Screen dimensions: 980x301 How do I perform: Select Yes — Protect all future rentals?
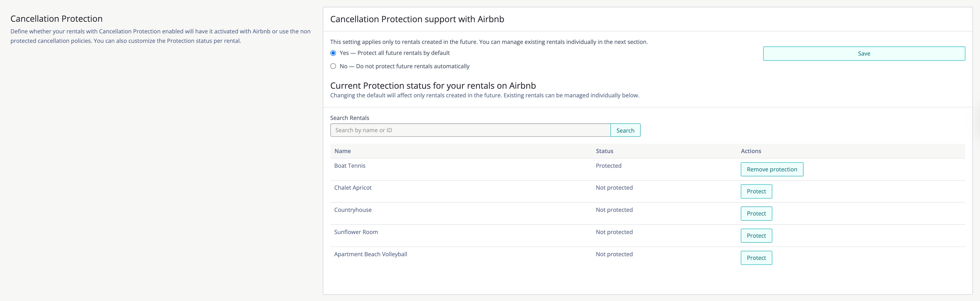[x=333, y=53]
